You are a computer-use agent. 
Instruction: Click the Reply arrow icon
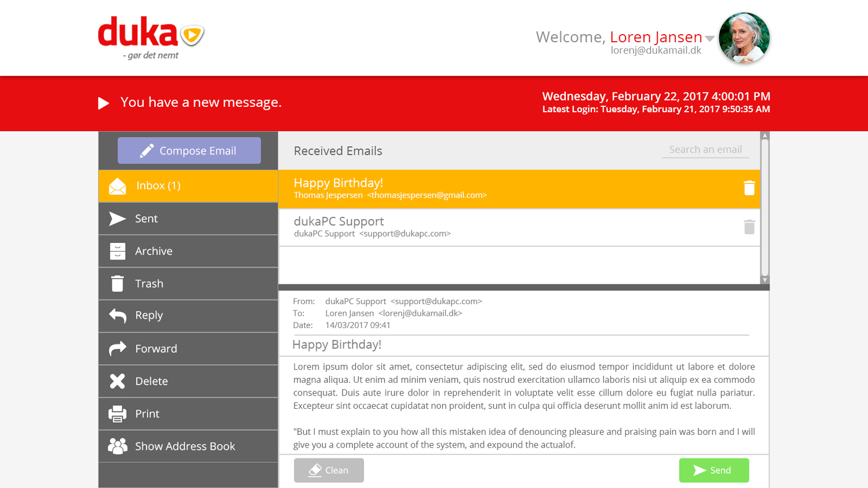coord(117,316)
